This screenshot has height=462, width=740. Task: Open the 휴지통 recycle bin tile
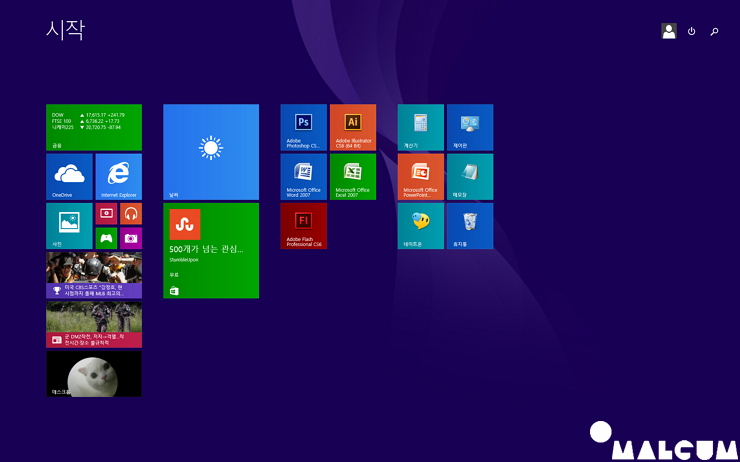click(x=470, y=226)
